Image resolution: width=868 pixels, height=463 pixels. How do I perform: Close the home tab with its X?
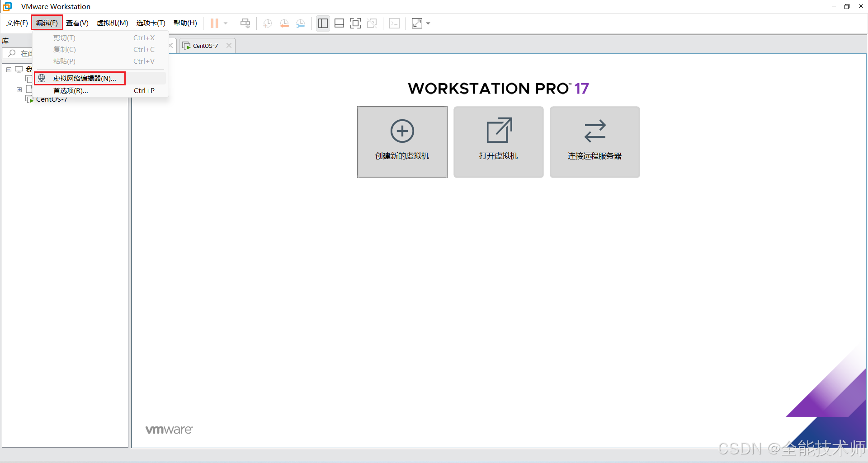click(170, 46)
